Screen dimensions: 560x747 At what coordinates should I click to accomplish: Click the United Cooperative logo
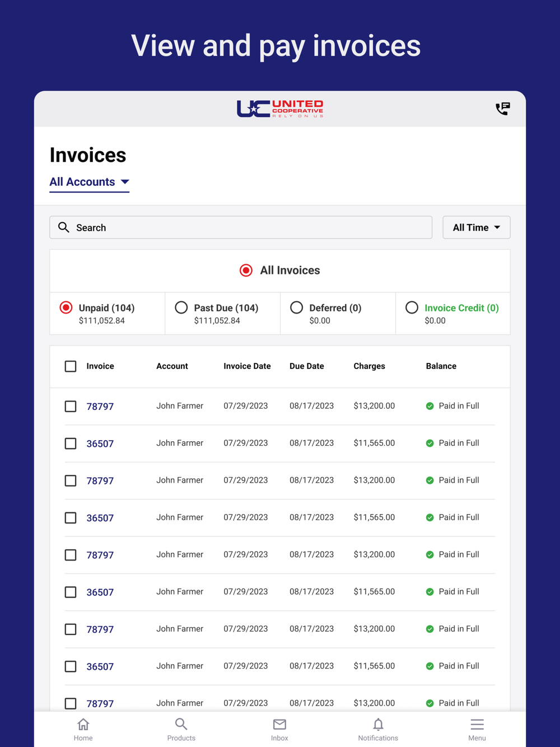(x=280, y=109)
